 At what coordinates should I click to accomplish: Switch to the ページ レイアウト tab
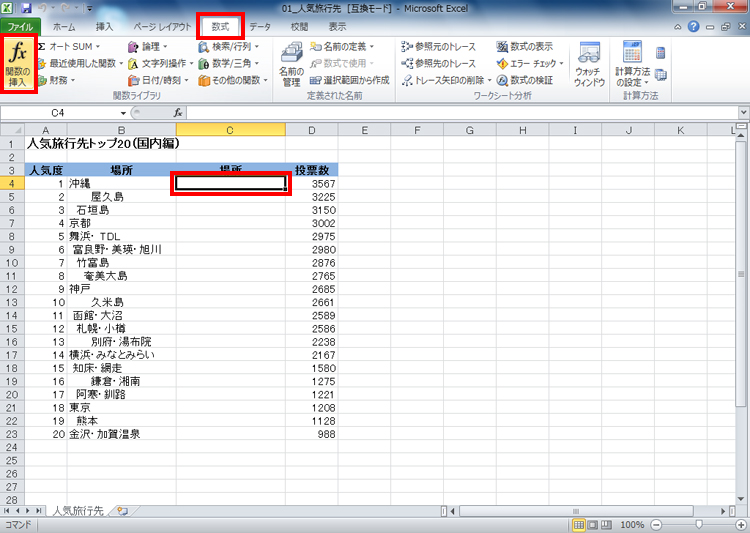162,27
